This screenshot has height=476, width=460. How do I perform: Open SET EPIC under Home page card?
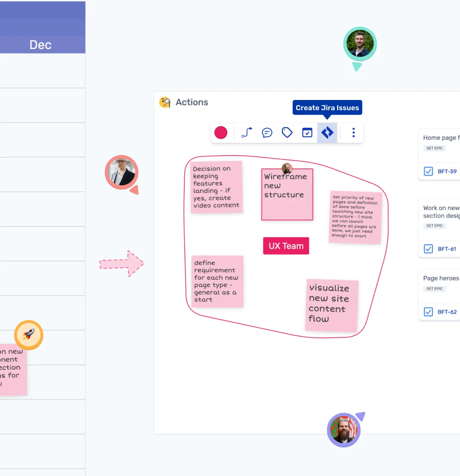(435, 148)
